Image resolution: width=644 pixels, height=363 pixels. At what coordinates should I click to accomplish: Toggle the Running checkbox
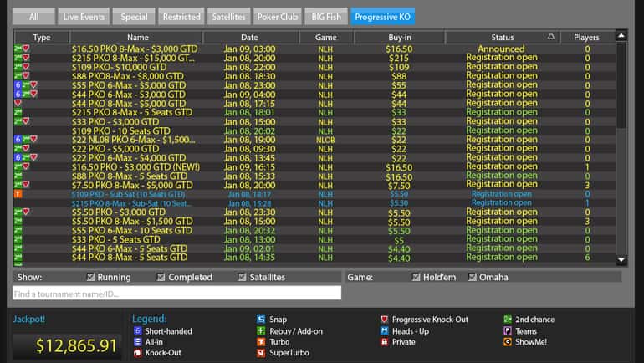click(90, 278)
